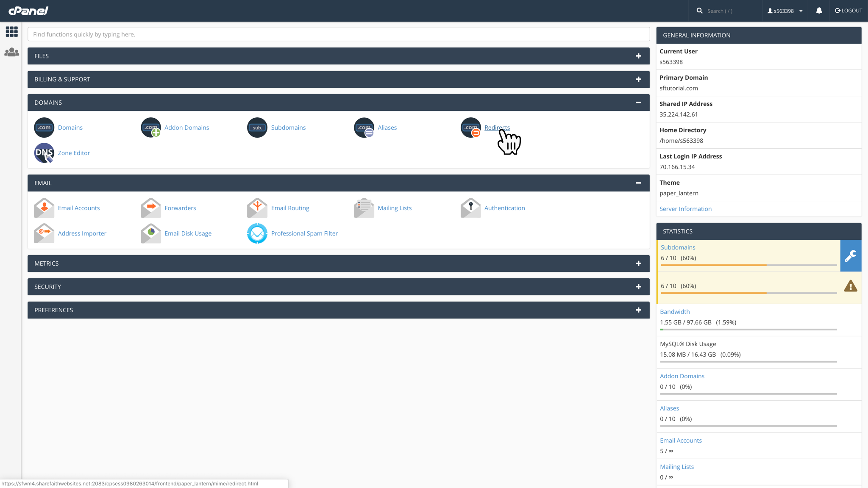Screen dimensions: 868x488
Task: Click the Domains .com icon
Action: (x=44, y=128)
